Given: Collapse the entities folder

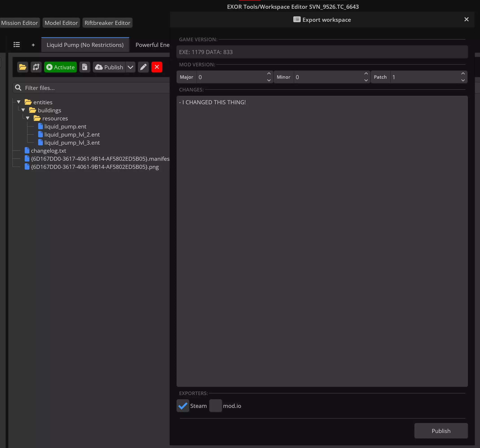Looking at the screenshot, I should pyautogui.click(x=19, y=102).
